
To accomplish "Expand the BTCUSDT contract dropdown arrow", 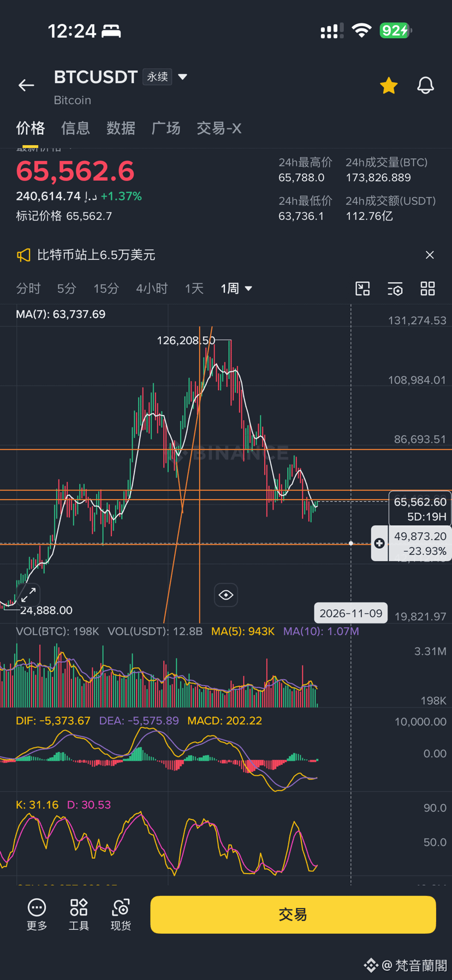I will point(183,77).
